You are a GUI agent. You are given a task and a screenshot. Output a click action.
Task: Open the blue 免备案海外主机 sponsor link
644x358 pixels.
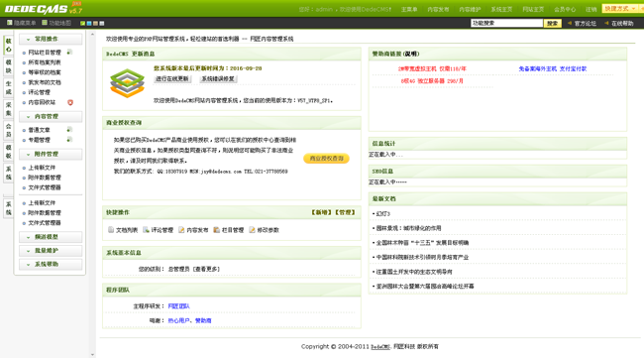tap(553, 68)
